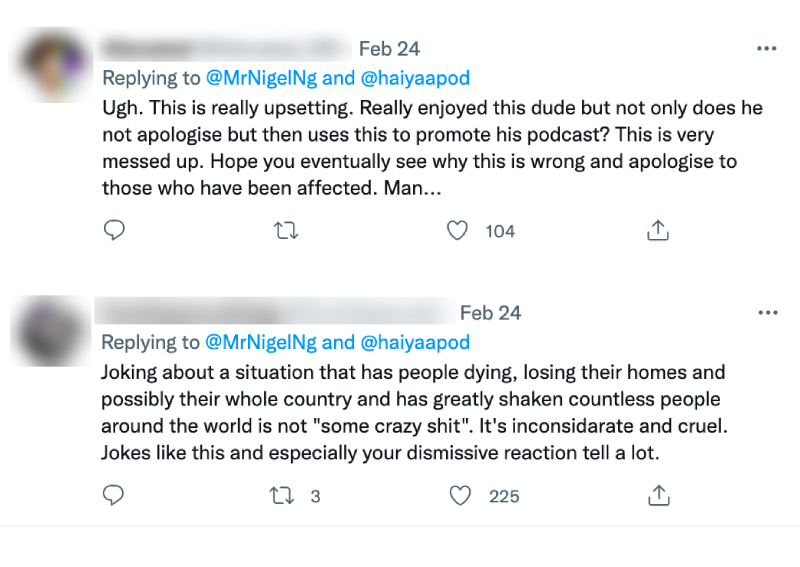This screenshot has width=800, height=567.
Task: Visit @MrNigelNg mention in second tweet
Action: click(260, 342)
